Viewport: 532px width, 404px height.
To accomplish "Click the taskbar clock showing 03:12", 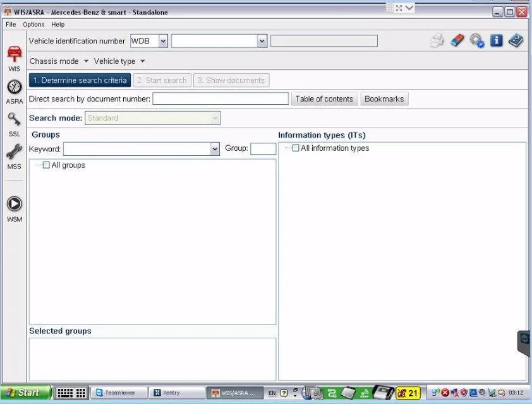I will [516, 393].
